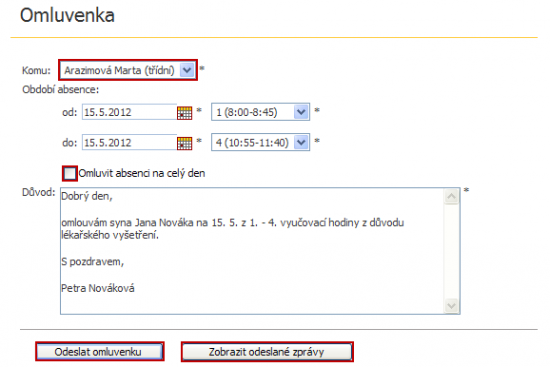The width and height of the screenshot is (550, 367).
Task: Click Zobrazit odeslané zprávy button
Action: (267, 352)
